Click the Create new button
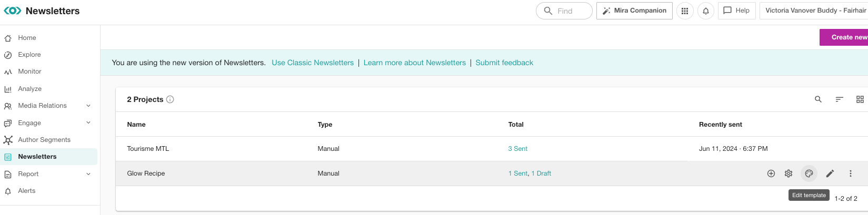The image size is (868, 215). (x=844, y=37)
